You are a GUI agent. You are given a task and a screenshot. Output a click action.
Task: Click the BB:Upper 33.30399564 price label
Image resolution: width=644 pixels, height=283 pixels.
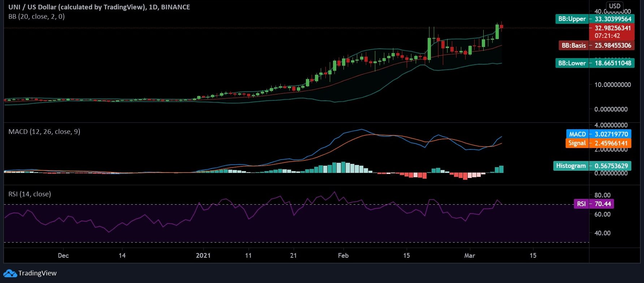click(595, 19)
